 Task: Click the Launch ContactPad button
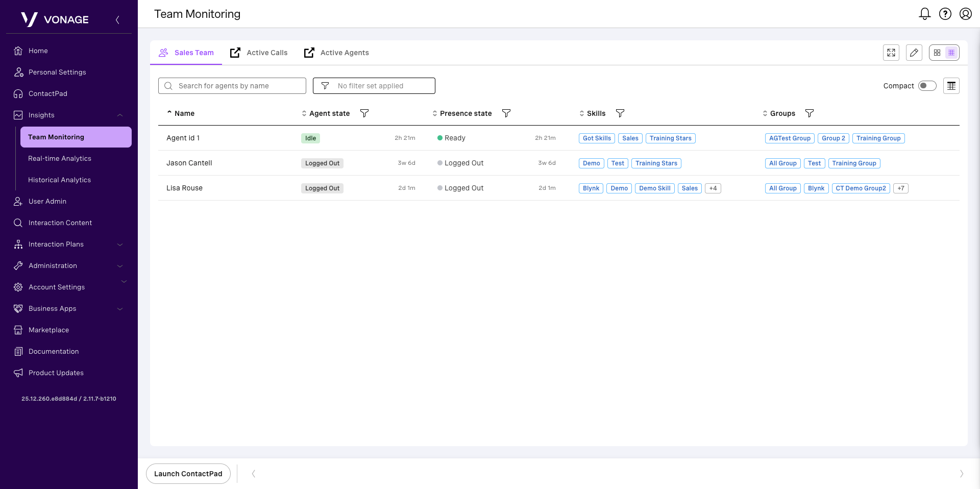click(x=188, y=474)
